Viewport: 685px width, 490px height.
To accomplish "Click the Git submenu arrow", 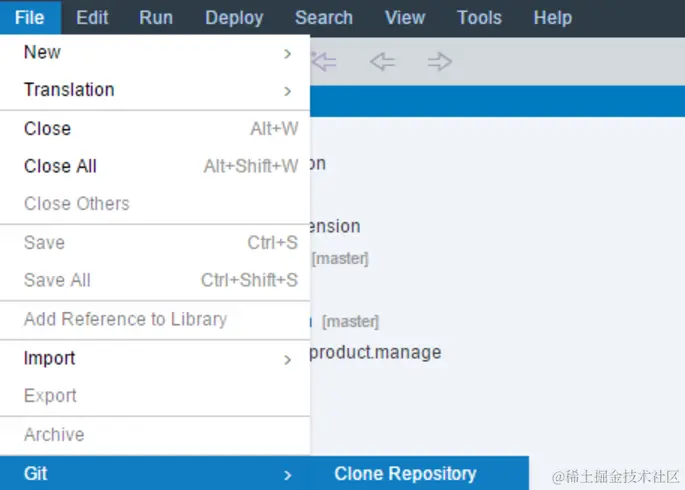I will [x=288, y=475].
